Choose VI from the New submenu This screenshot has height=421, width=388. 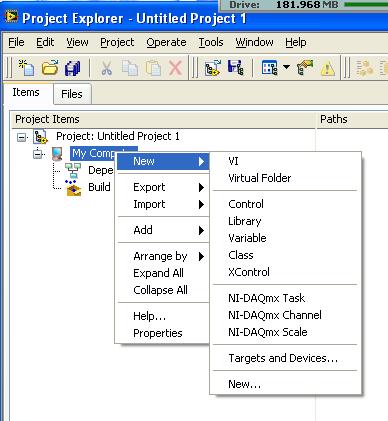(x=286, y=161)
